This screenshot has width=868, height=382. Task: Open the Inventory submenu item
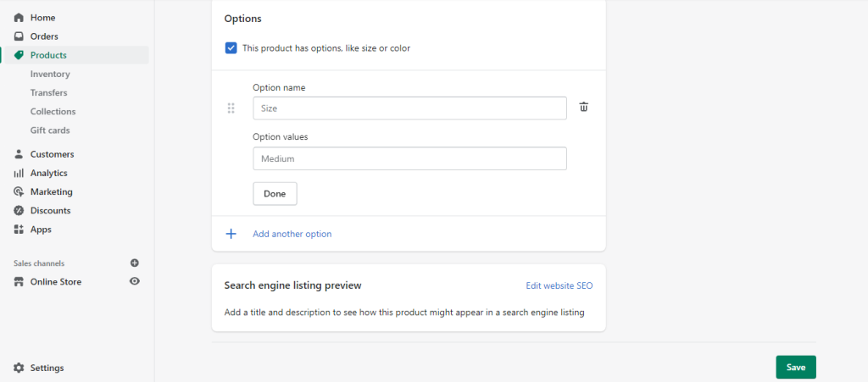click(x=50, y=74)
